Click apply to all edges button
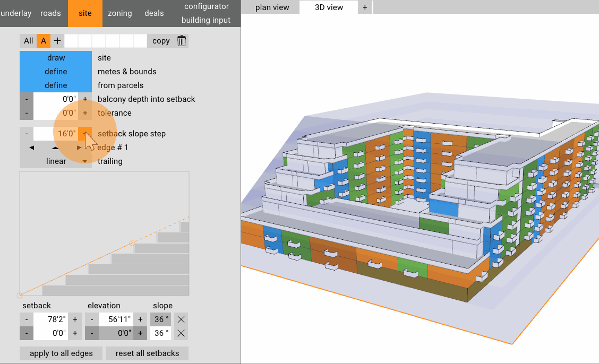This screenshot has width=599, height=364. pos(61,353)
